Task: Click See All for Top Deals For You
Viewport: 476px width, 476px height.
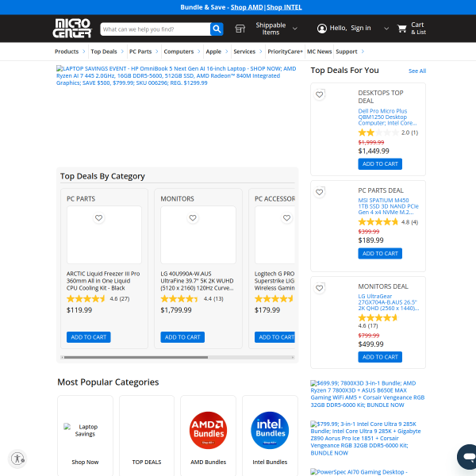Action: (417, 71)
